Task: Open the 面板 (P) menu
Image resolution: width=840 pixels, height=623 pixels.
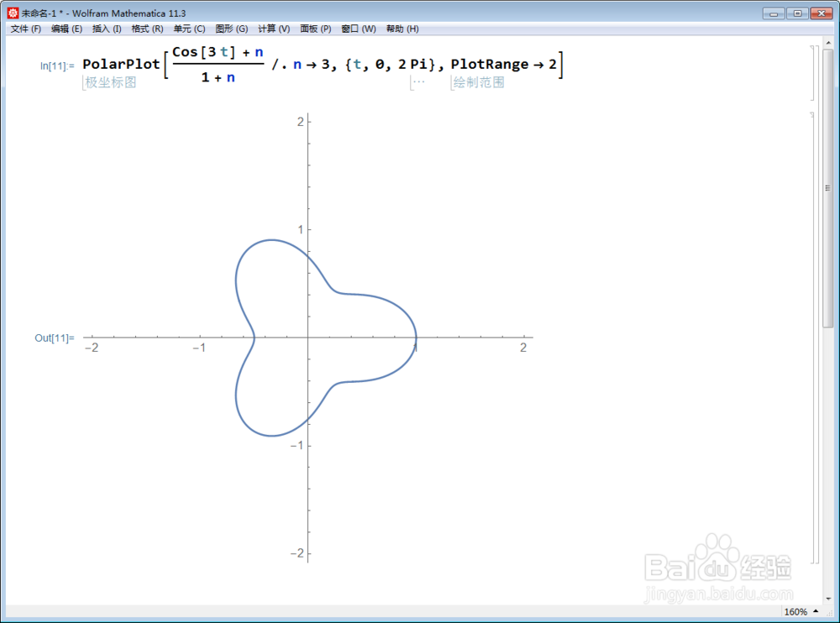Action: pos(316,29)
